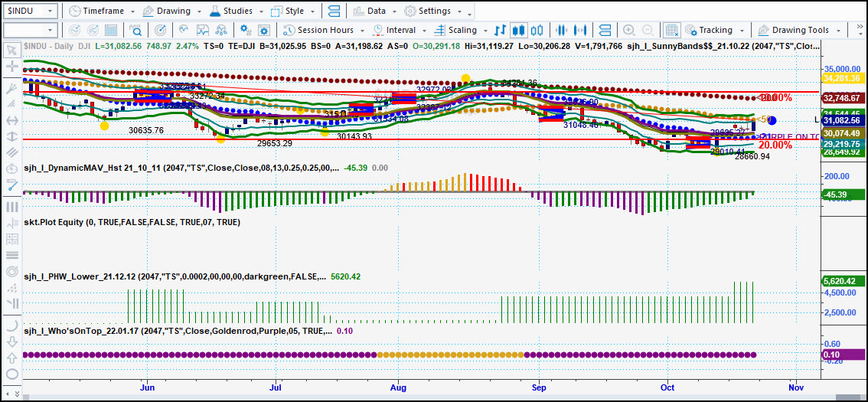Increase bar spacing with expand icon
This screenshot has width=868, height=402.
(580, 30)
